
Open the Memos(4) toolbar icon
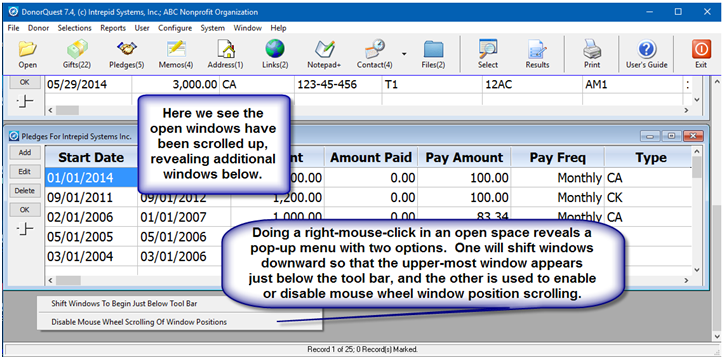click(176, 54)
